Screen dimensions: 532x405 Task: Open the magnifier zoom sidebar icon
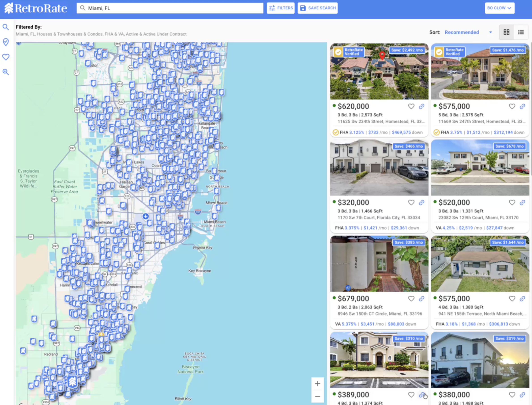[6, 72]
